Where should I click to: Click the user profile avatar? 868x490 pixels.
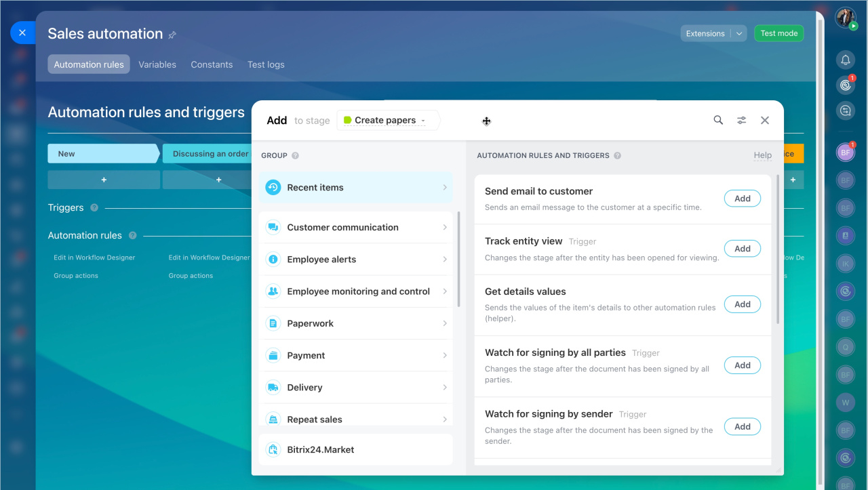[845, 18]
